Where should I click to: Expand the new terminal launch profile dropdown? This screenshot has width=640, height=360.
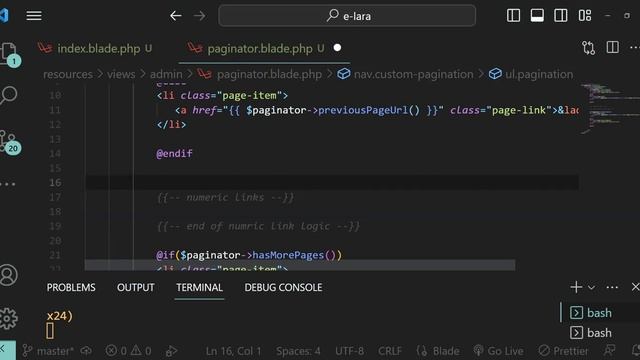click(591, 288)
